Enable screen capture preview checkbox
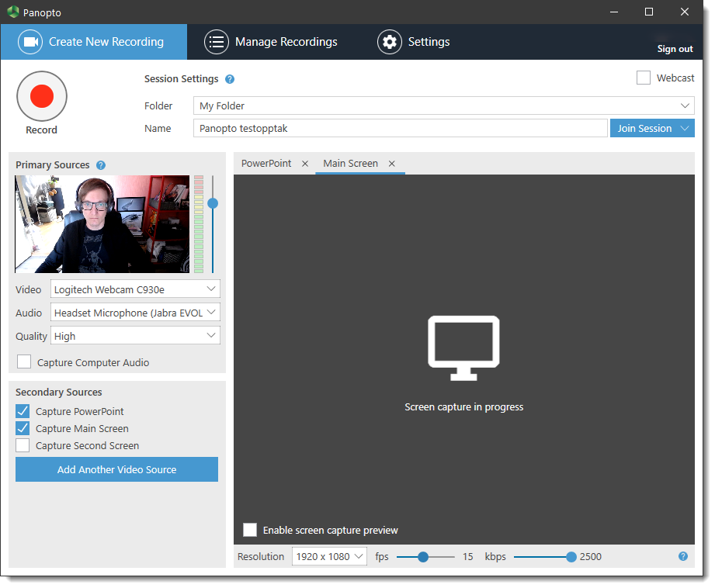The image size is (715, 588). pyautogui.click(x=250, y=530)
